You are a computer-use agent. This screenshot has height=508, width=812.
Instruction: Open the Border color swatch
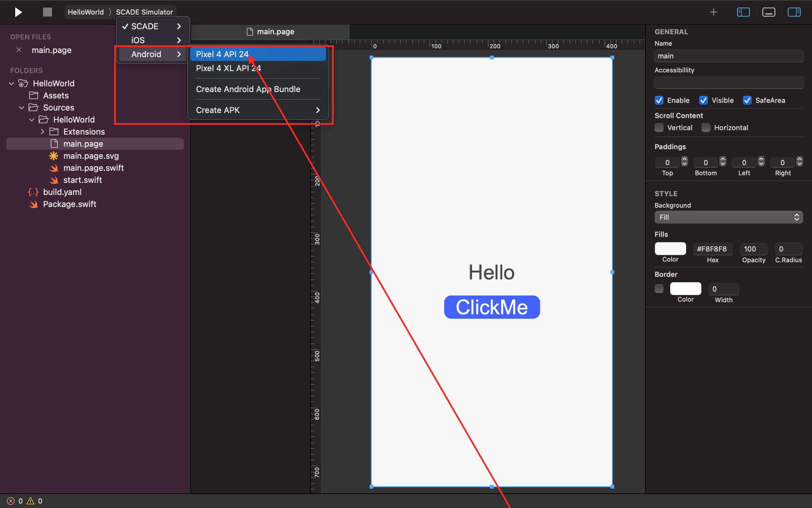pyautogui.click(x=685, y=289)
